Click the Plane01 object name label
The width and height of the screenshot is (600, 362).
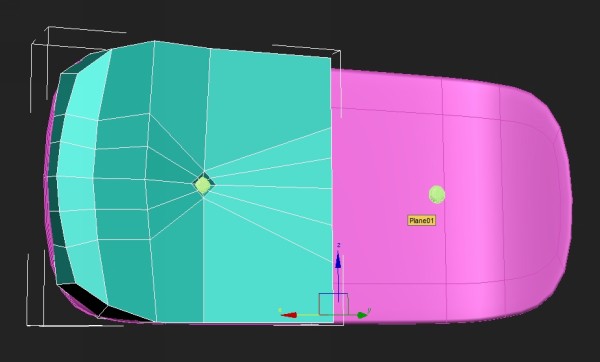[x=422, y=220]
